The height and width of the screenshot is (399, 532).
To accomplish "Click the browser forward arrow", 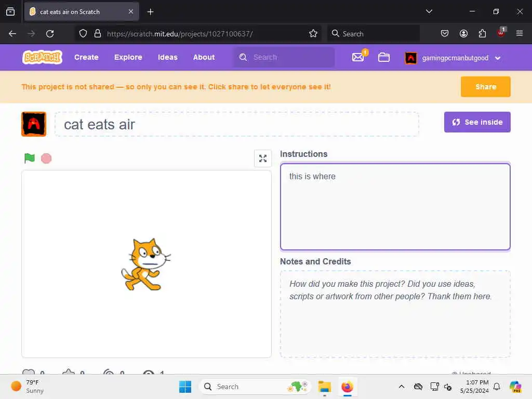I will [x=31, y=34].
